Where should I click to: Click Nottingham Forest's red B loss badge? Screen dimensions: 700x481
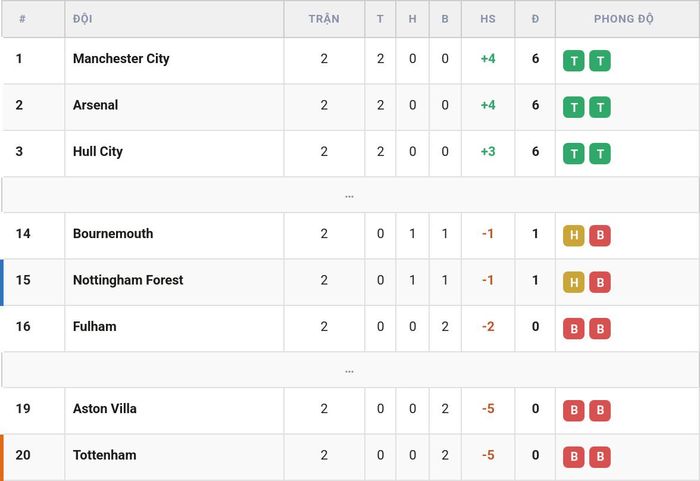pos(600,282)
